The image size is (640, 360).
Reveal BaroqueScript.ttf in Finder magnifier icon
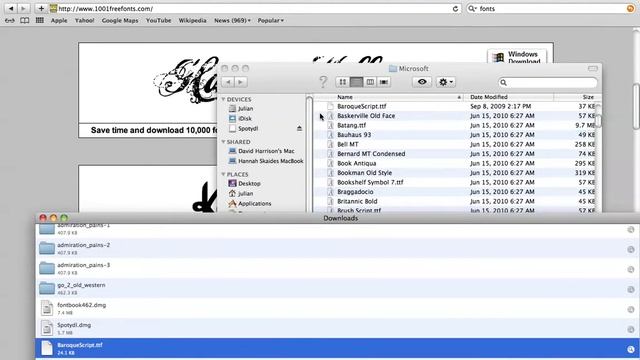[631, 349]
